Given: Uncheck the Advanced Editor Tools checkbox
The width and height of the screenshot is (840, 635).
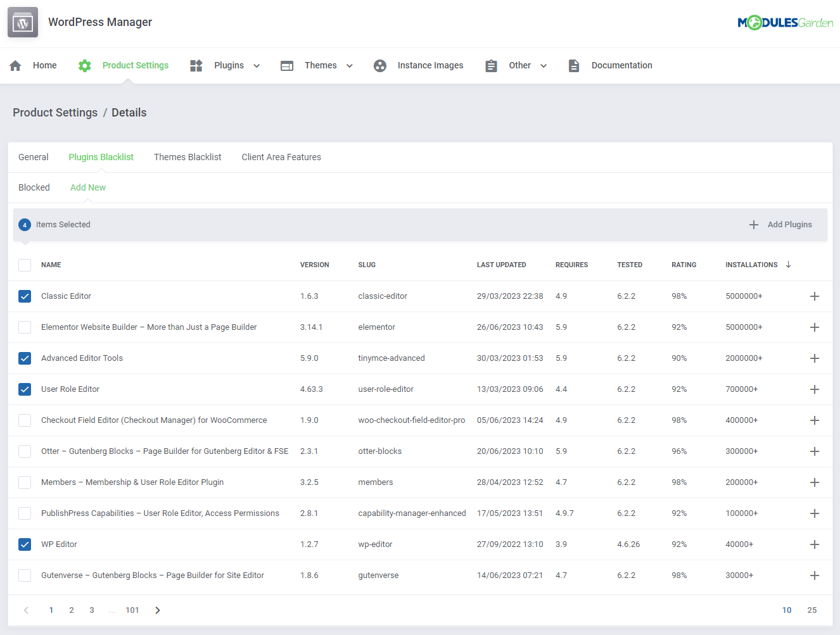Looking at the screenshot, I should (25, 358).
